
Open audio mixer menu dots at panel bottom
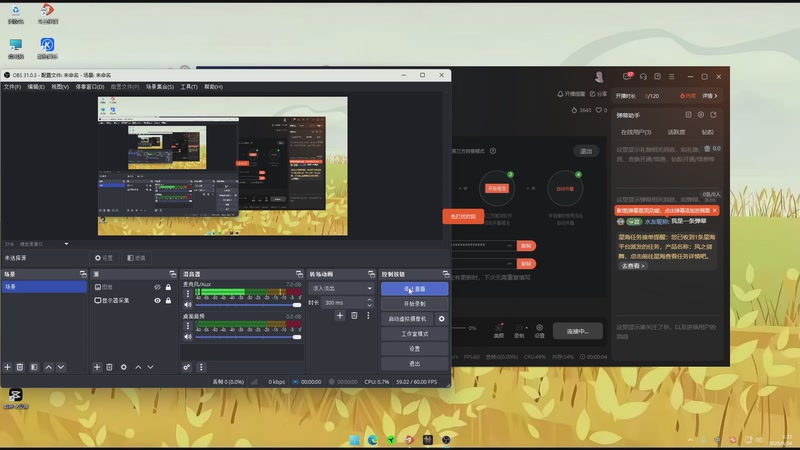click(x=201, y=367)
